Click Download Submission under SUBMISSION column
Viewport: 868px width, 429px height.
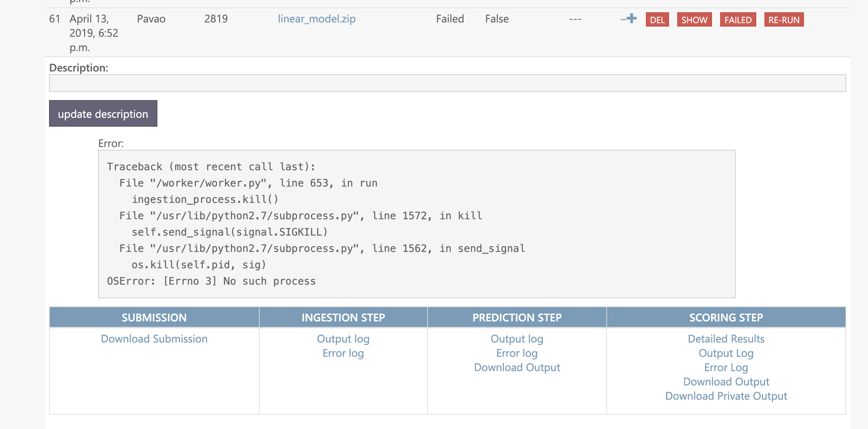click(154, 339)
